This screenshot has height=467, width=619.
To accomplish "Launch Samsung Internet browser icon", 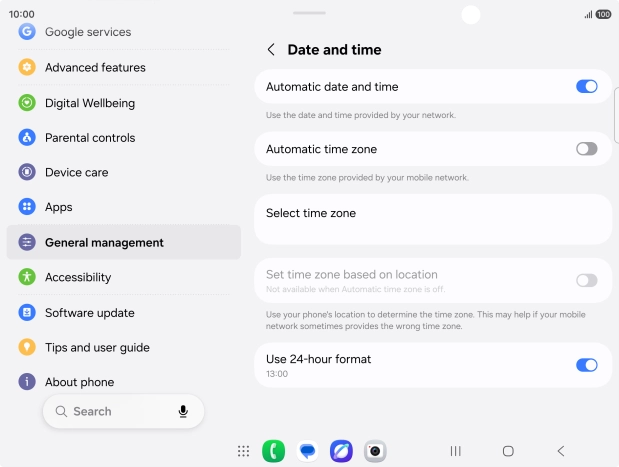I will (341, 451).
